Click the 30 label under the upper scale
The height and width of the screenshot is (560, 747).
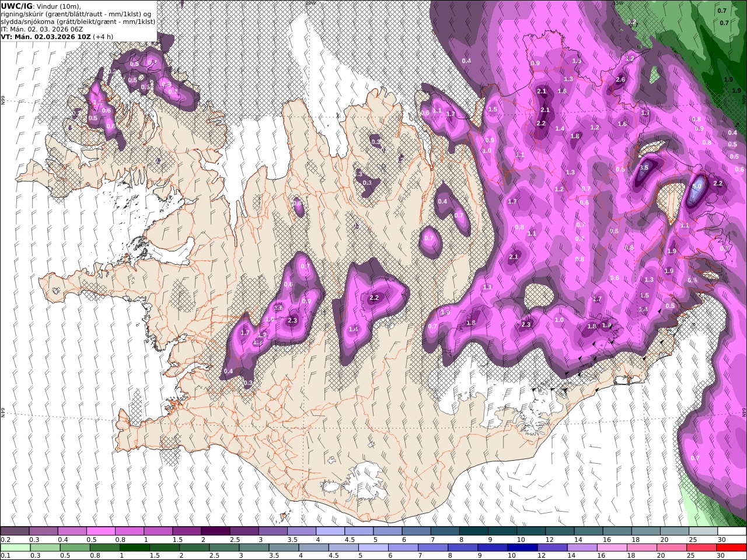pos(722,540)
